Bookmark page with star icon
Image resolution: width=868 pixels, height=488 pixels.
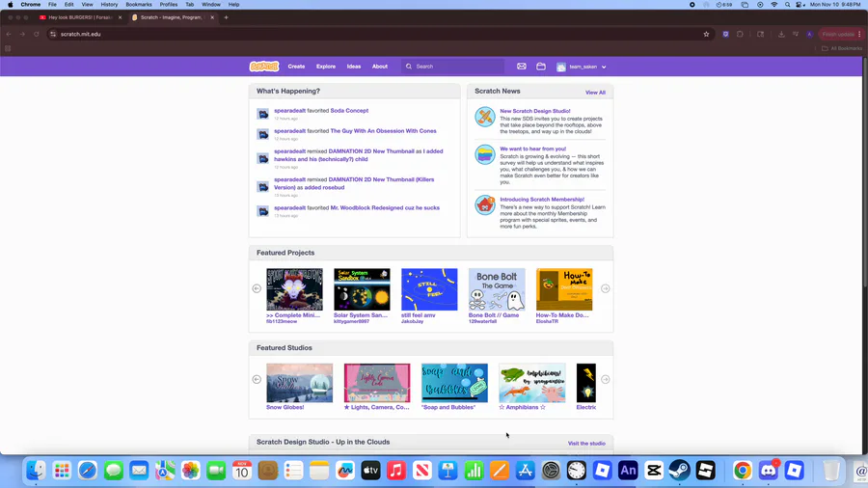coord(706,35)
